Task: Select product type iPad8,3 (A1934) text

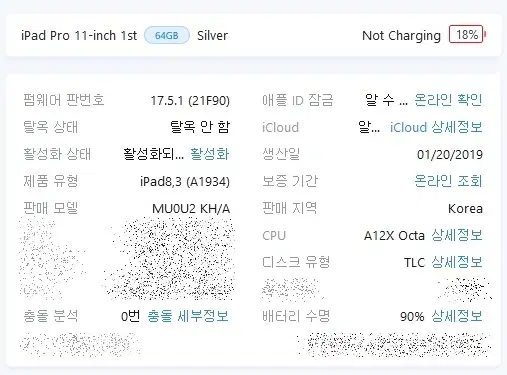Action: (x=185, y=182)
